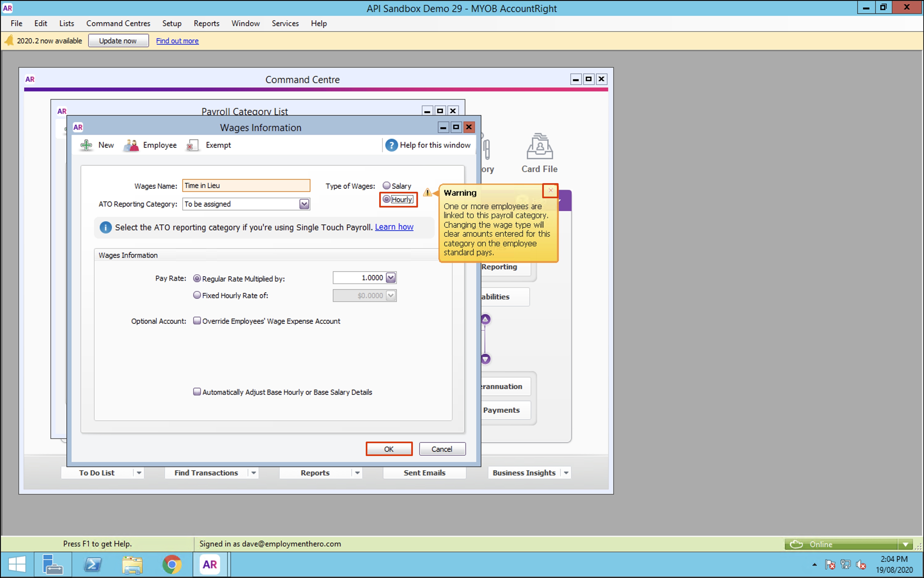The width and height of the screenshot is (924, 578).
Task: Select Fixed Hourly Rate option
Action: [x=197, y=295]
